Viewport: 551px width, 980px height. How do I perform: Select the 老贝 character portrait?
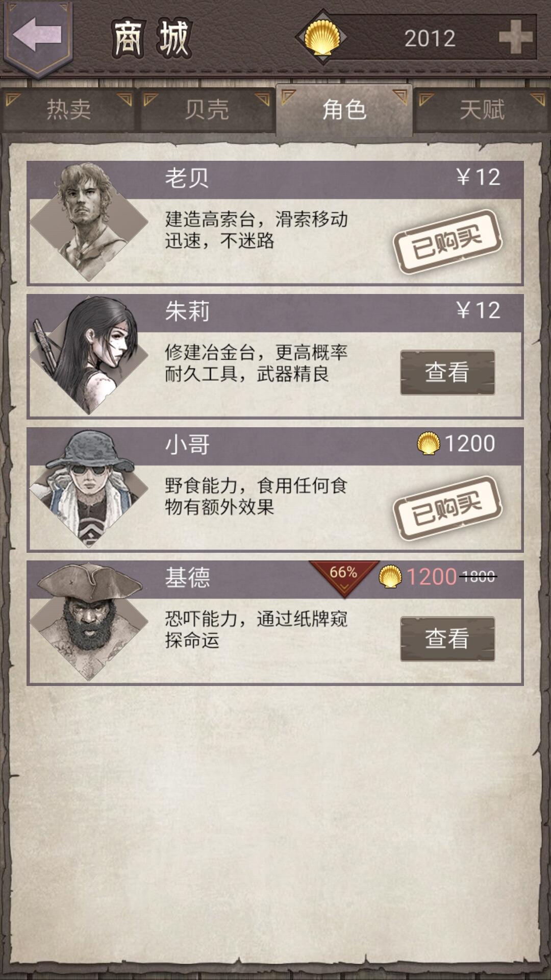[x=88, y=222]
